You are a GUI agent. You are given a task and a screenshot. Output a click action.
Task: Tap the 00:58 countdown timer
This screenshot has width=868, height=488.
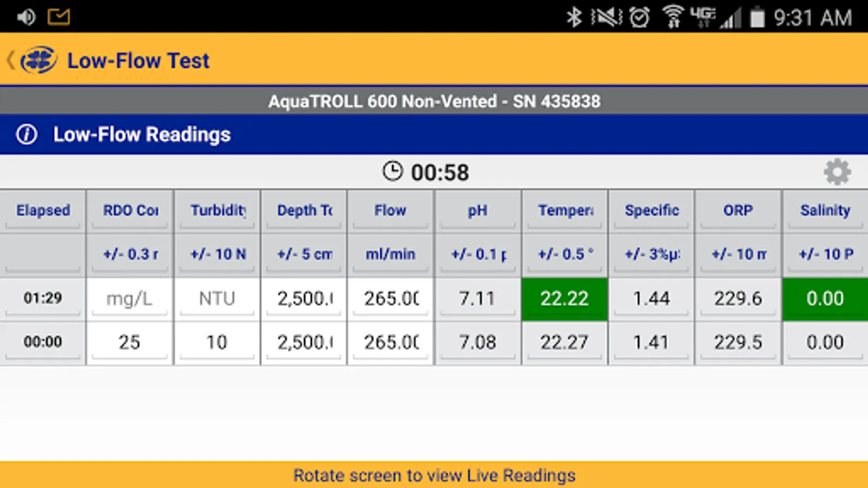(440, 173)
